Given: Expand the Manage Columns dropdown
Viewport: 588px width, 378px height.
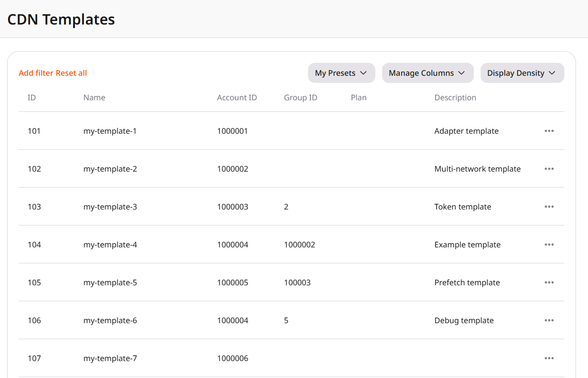Looking at the screenshot, I should pyautogui.click(x=428, y=73).
